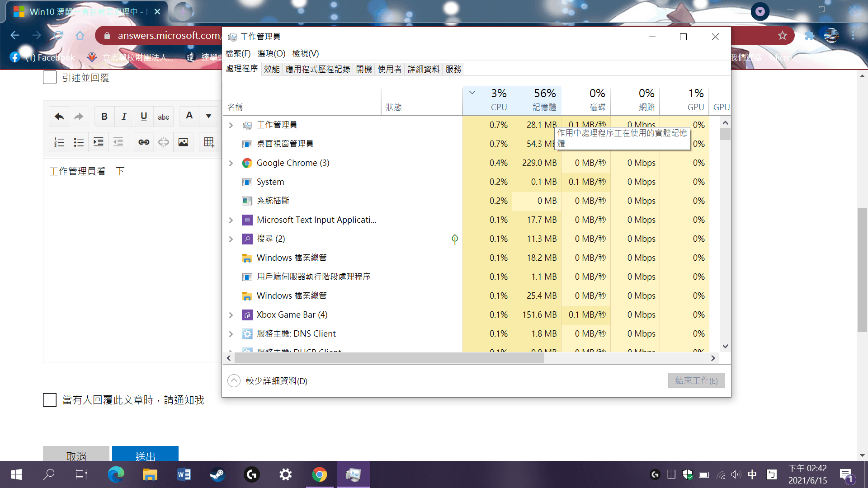Click the undo arrow in the editor toolbar
Image resolution: width=868 pixels, height=488 pixels.
pos(59,117)
